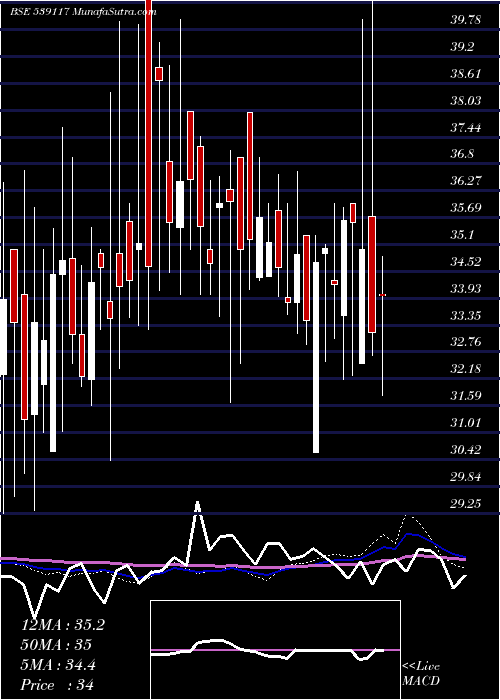This screenshot has width=500, height=700.
Task: Click the price label 33.93
Action: point(466,289)
